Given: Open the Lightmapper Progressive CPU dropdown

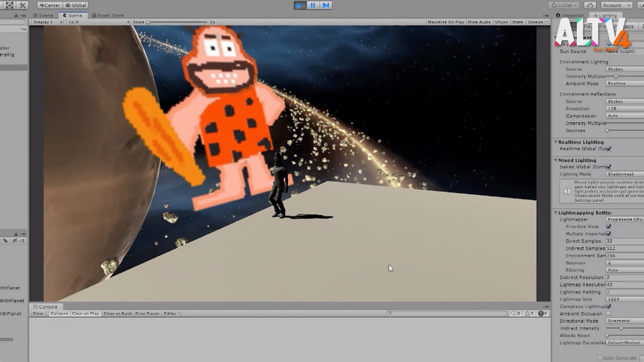Looking at the screenshot, I should pyautogui.click(x=624, y=219).
